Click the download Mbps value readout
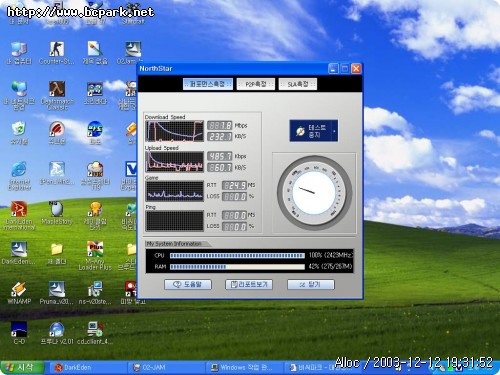Viewport: 500px width, 375px height. [220, 126]
